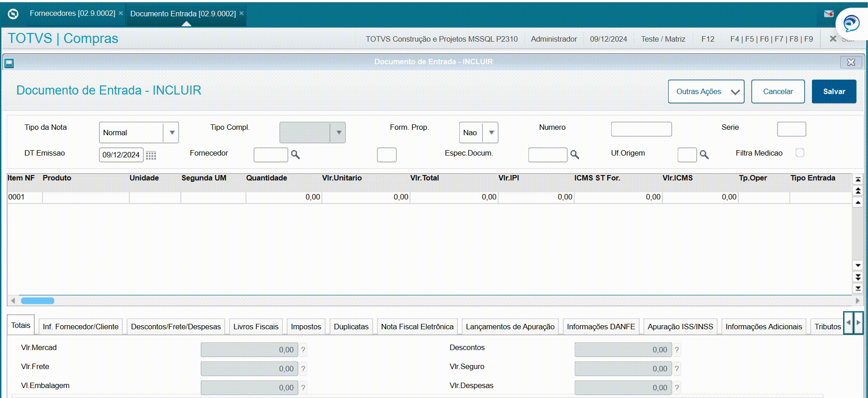Open Apuração ISS/INSS tab
The image size is (868, 398).
coord(680,327)
